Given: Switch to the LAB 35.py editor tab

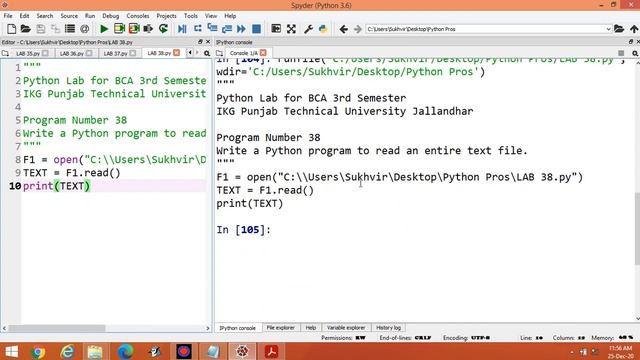Looking at the screenshot, I should pos(28,53).
